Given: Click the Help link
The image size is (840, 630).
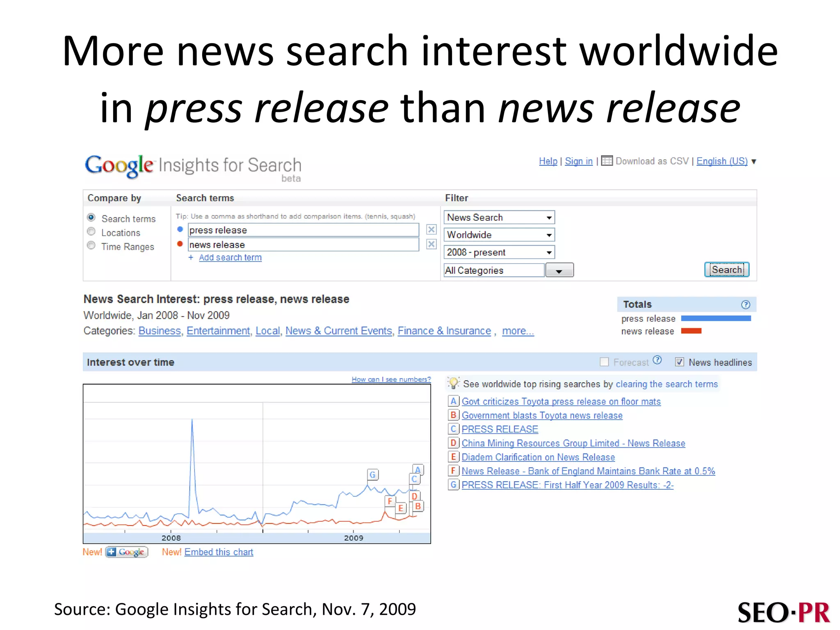Looking at the screenshot, I should tap(548, 161).
